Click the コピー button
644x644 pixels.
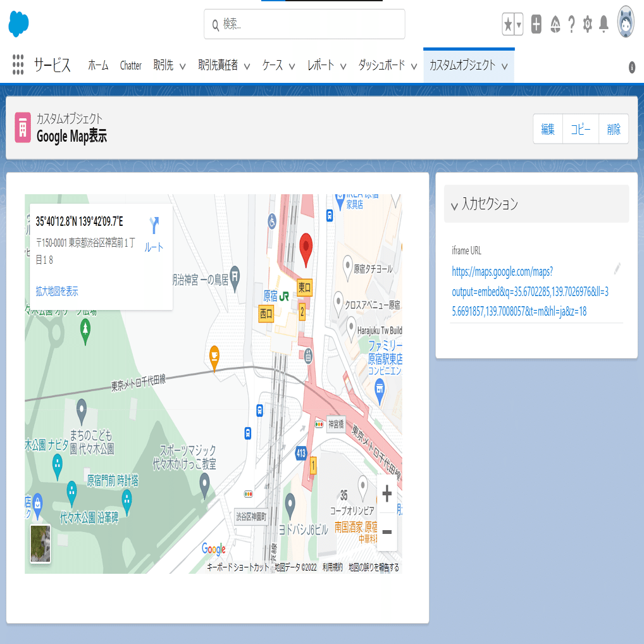tap(580, 129)
